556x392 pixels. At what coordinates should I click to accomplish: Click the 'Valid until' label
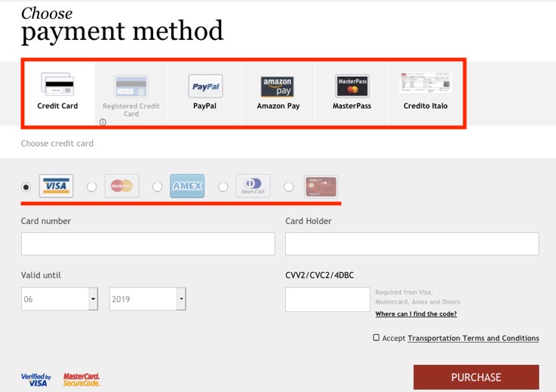[41, 275]
